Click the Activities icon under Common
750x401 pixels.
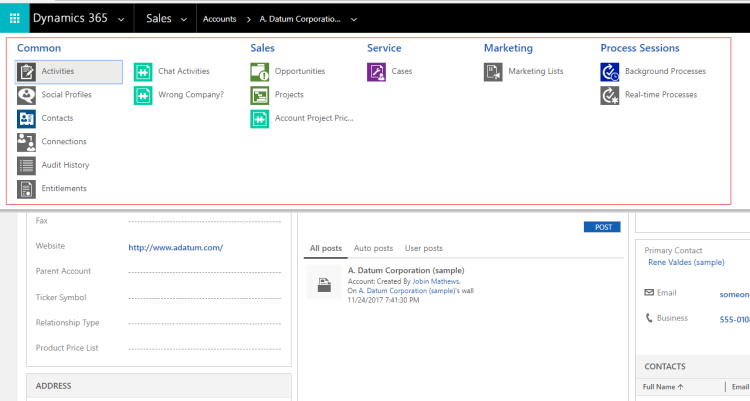(26, 72)
